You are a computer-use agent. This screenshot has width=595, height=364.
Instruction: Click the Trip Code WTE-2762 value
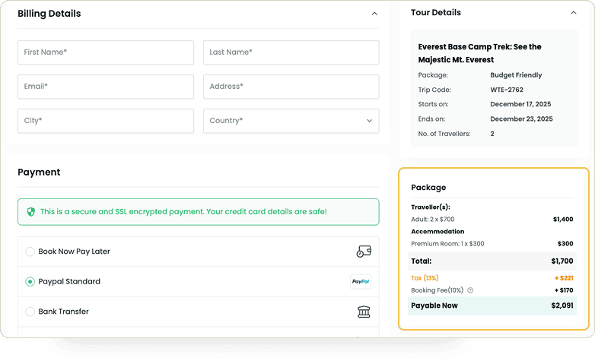coord(507,90)
